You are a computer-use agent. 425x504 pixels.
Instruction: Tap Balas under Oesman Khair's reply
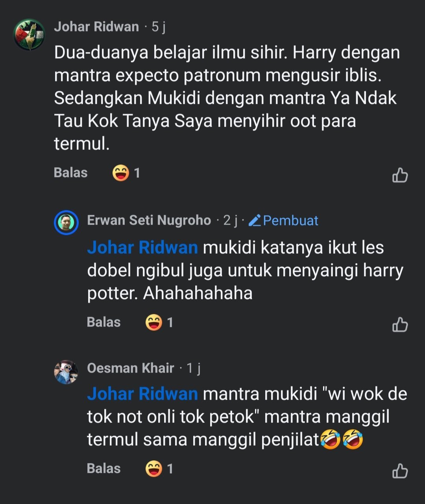click(x=103, y=469)
